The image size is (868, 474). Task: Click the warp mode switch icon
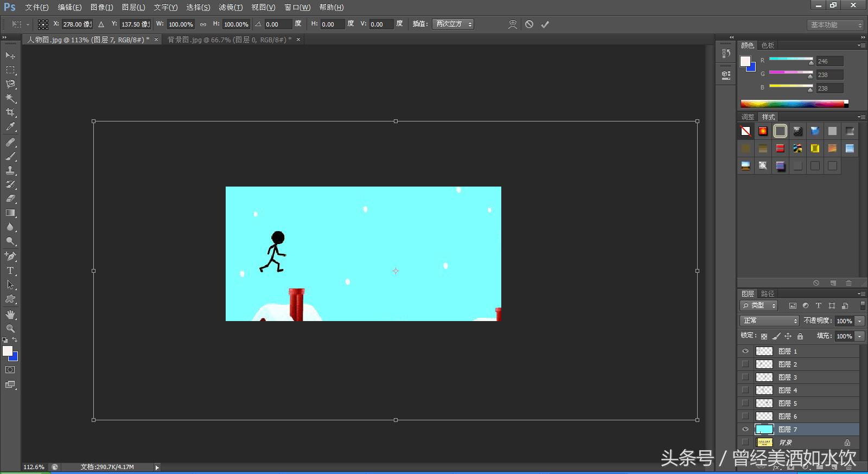click(x=512, y=24)
